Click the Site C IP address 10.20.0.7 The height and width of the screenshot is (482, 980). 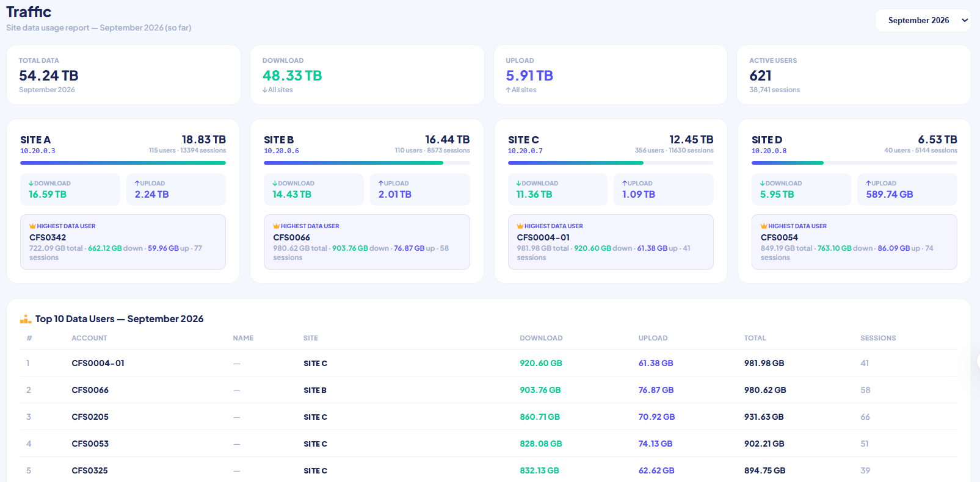(x=525, y=151)
